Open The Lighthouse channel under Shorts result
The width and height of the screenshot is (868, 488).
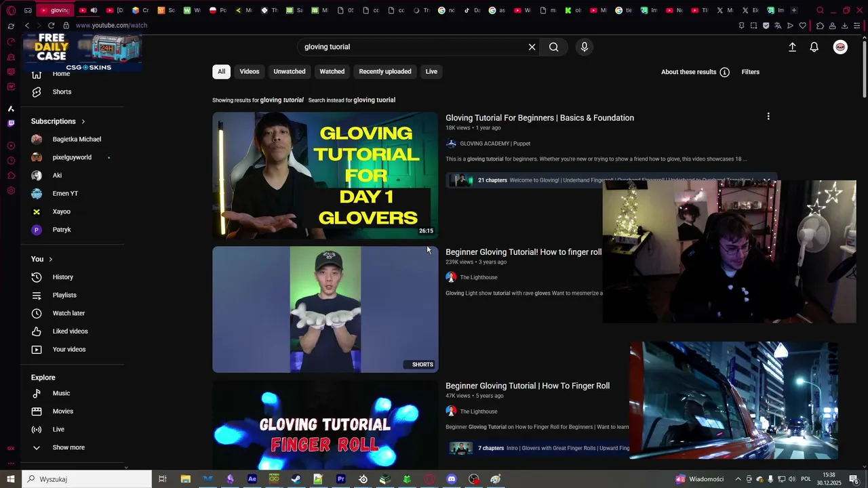[479, 277]
